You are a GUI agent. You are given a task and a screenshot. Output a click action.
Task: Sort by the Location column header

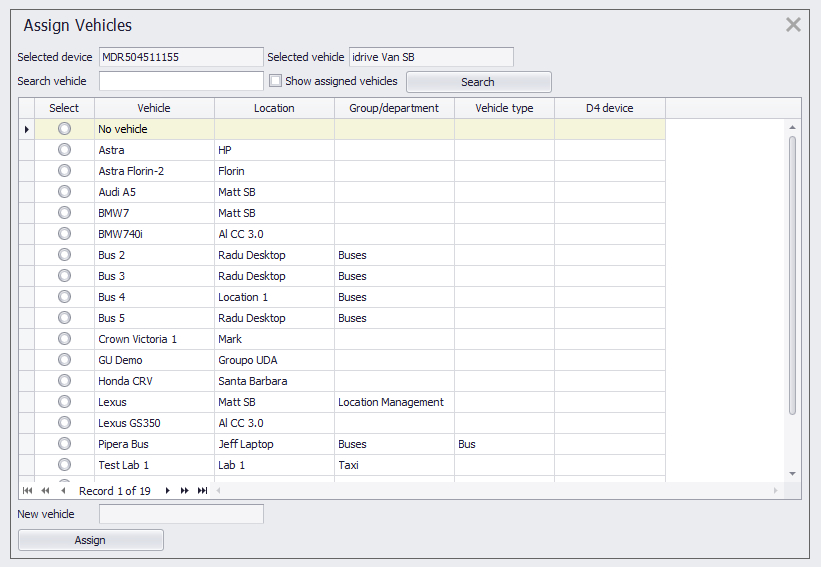pos(274,108)
